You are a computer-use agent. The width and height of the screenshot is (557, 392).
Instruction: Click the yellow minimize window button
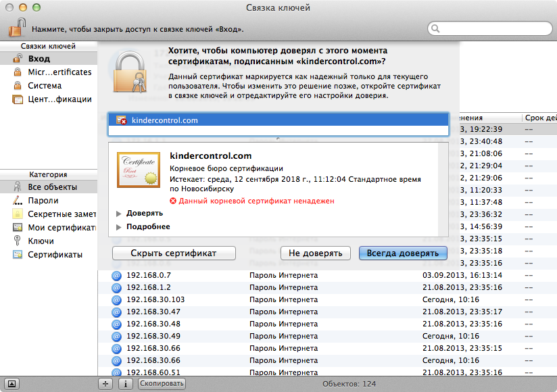[23, 7]
